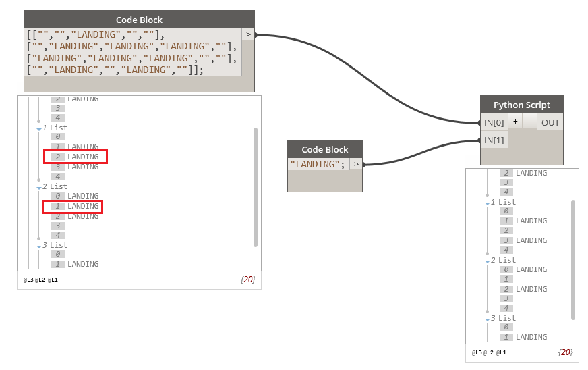The image size is (588, 370).
Task: Select index 1 LANDING under 3 List, left preview
Action: click(76, 264)
